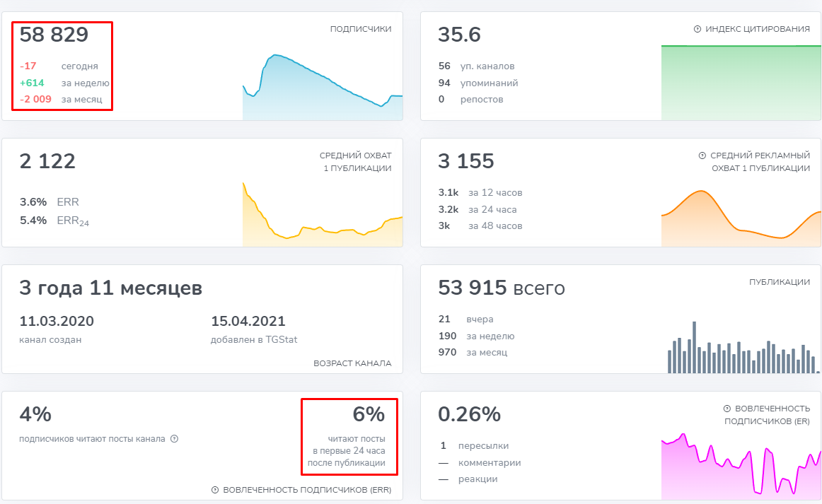Click the 'уп. каналов' count row
Viewport: 822px width, 504px height.
pos(477,66)
